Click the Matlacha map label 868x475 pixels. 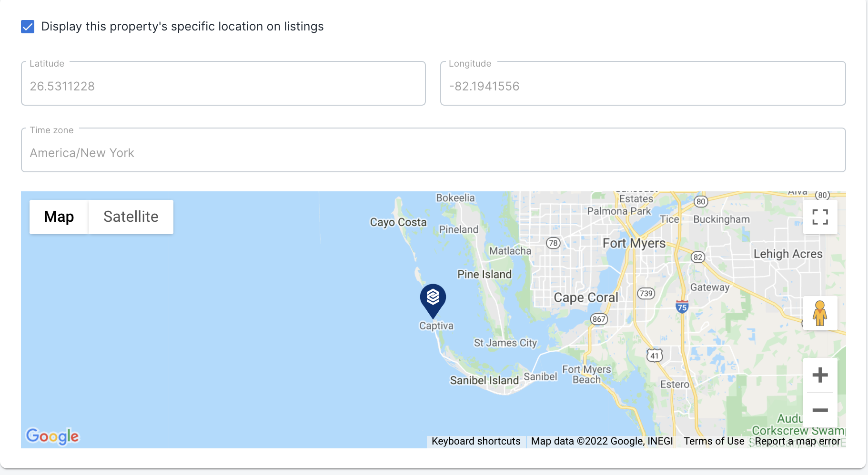pyautogui.click(x=510, y=251)
